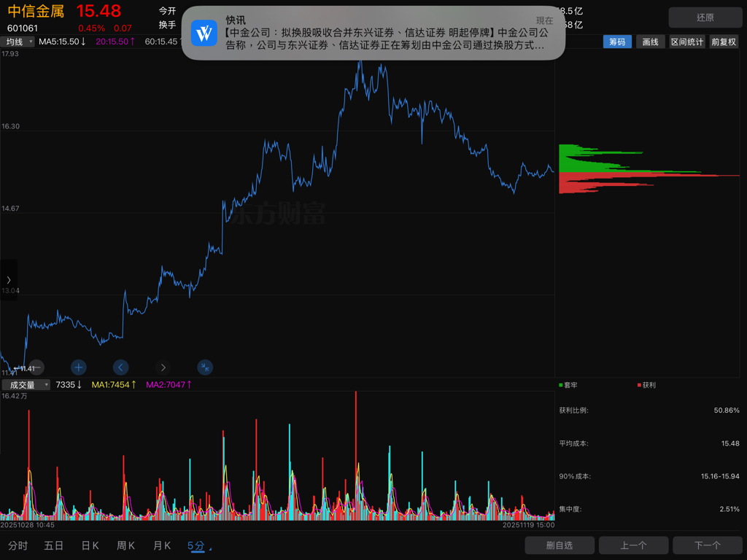This screenshot has width=747, height=560.
Task: Open the 成交量 indicator dropdown
Action: tap(26, 385)
